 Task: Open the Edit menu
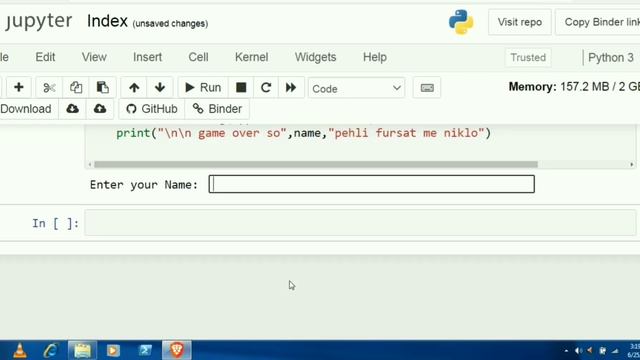45,57
